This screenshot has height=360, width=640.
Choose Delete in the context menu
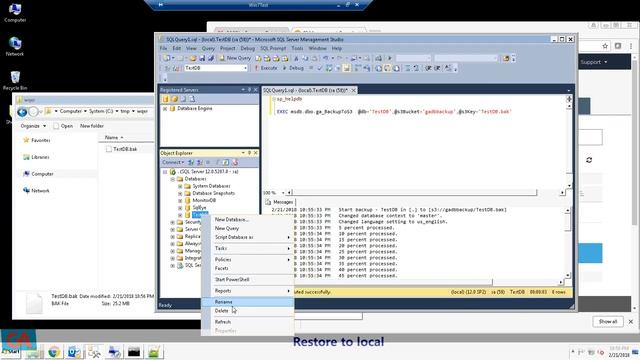[x=247, y=311]
